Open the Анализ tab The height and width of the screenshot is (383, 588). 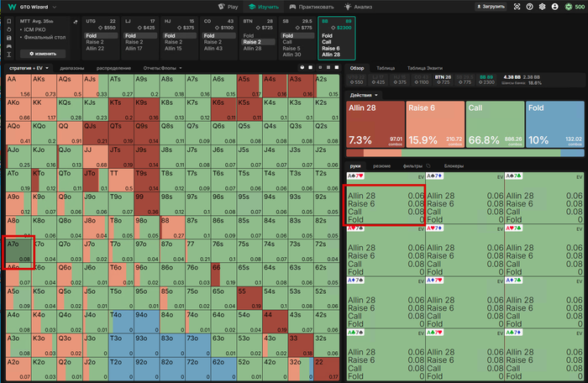[359, 7]
